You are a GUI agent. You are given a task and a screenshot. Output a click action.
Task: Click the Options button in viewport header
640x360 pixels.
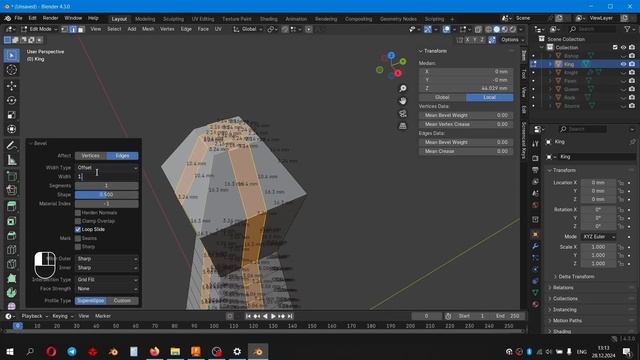pyautogui.click(x=512, y=40)
